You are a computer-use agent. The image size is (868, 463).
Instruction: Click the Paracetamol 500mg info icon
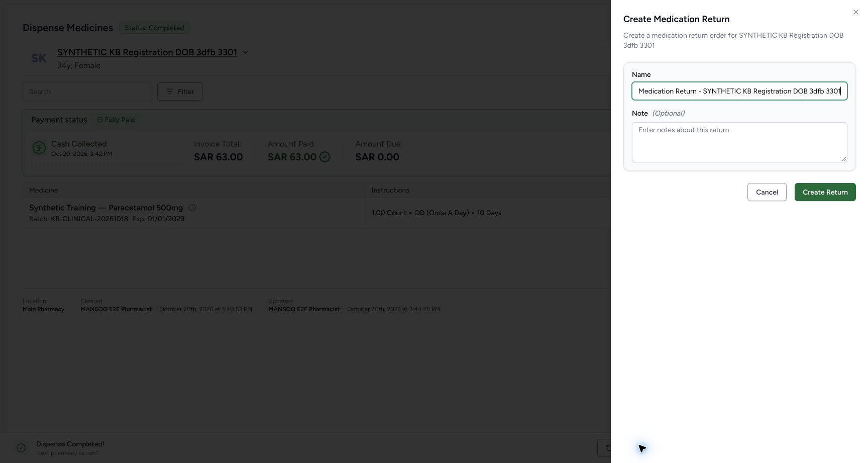click(192, 208)
